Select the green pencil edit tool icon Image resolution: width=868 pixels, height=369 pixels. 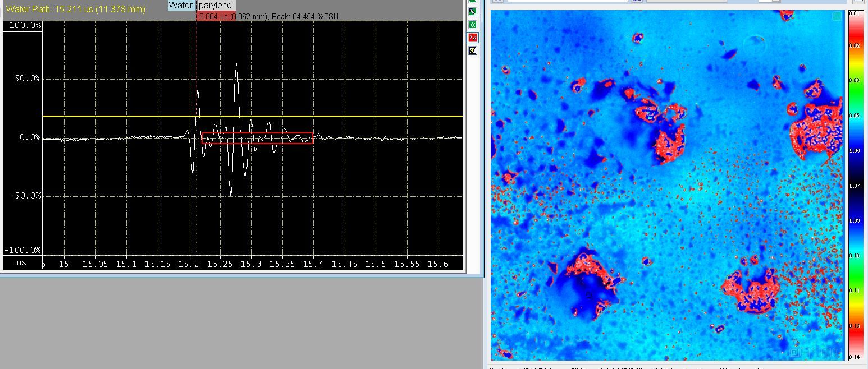[473, 12]
